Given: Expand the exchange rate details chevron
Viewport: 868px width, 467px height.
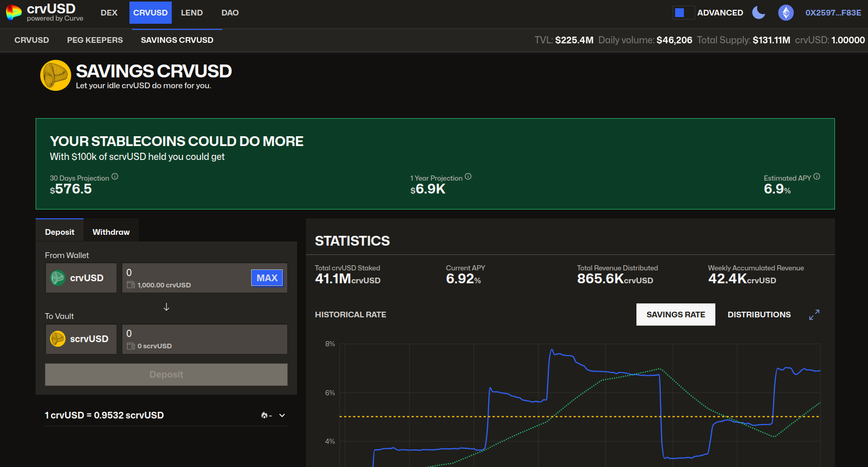Looking at the screenshot, I should pos(282,415).
